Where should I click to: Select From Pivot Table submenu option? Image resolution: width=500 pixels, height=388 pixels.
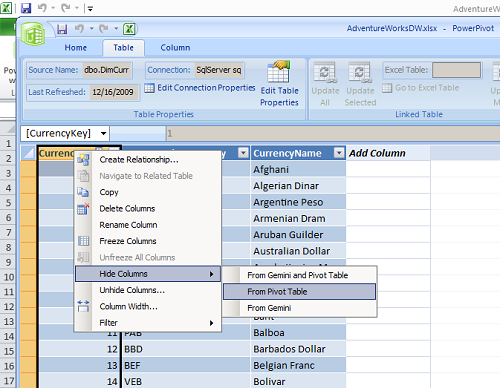point(300,292)
